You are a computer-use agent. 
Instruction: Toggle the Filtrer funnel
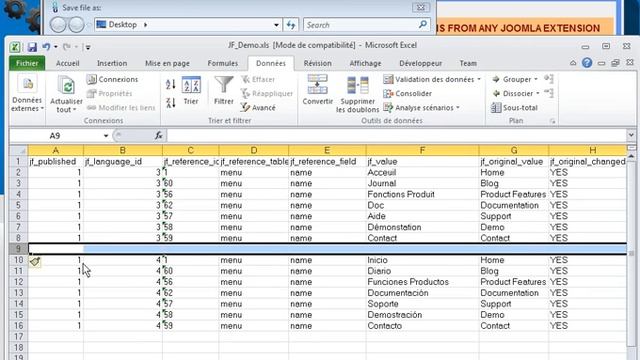pos(224,91)
